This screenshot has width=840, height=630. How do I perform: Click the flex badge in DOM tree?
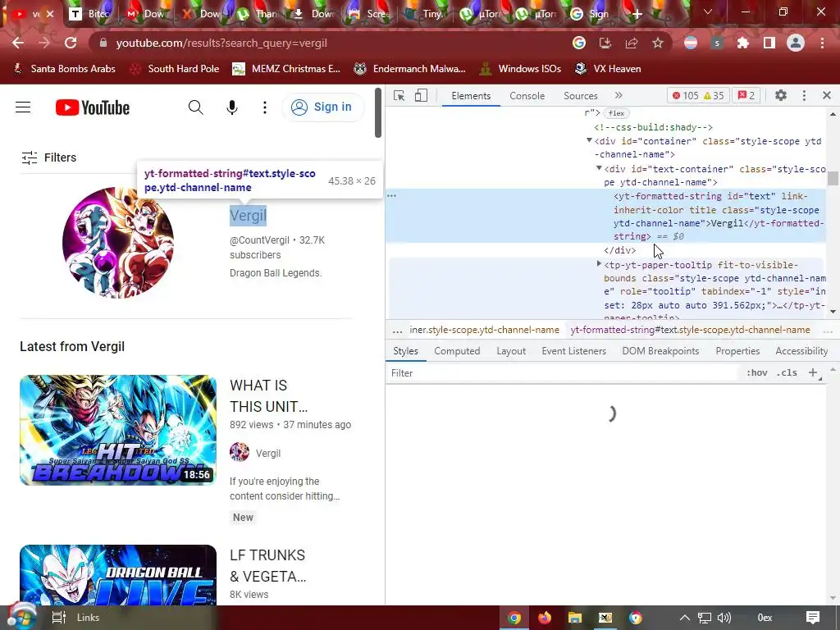coord(616,113)
